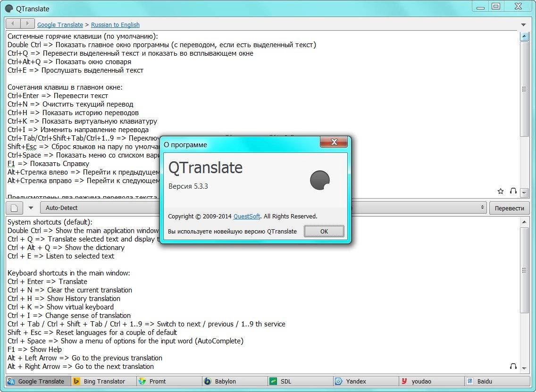Open the top-right options menu arrow
Image resolution: width=536 pixels, height=392 pixels.
pos(523,25)
